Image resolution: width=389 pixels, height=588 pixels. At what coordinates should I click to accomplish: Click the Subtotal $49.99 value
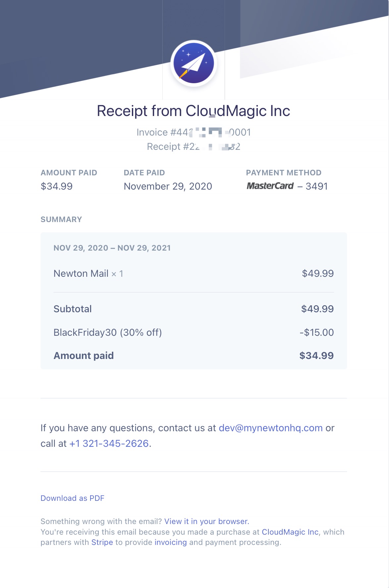click(317, 309)
